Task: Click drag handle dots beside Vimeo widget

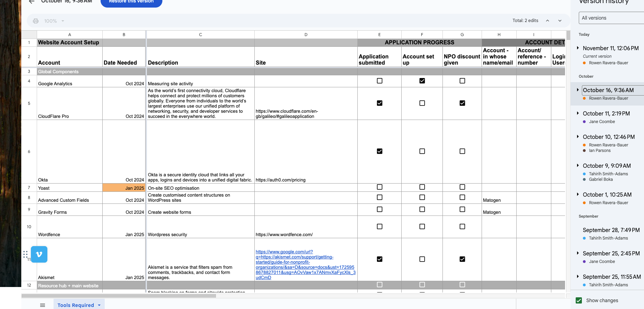Action: (x=25, y=254)
